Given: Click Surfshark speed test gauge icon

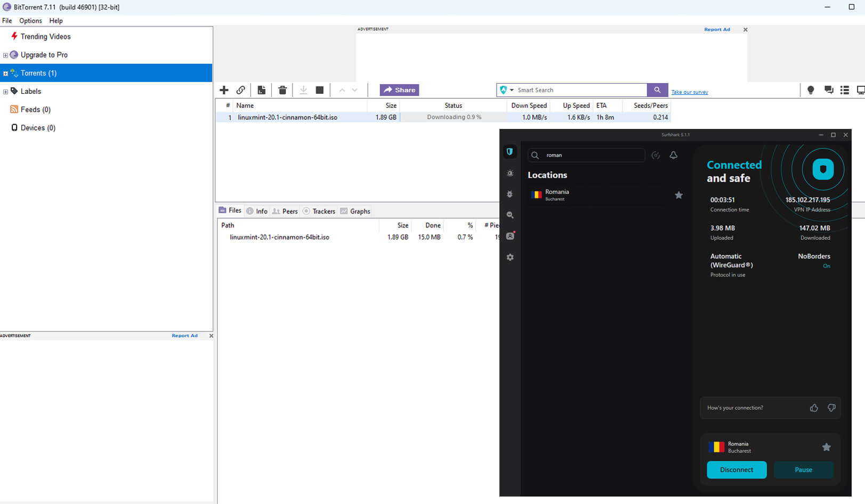Looking at the screenshot, I should click(656, 155).
